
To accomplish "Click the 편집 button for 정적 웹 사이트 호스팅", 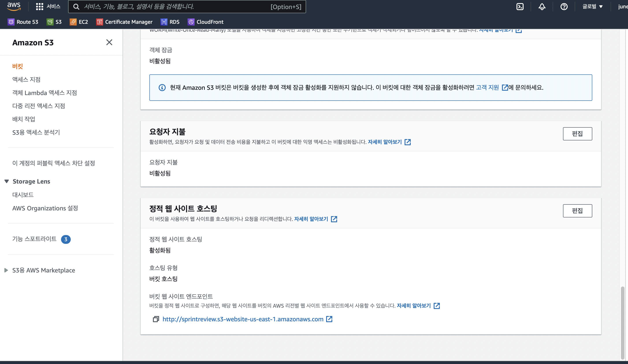I will [x=577, y=211].
